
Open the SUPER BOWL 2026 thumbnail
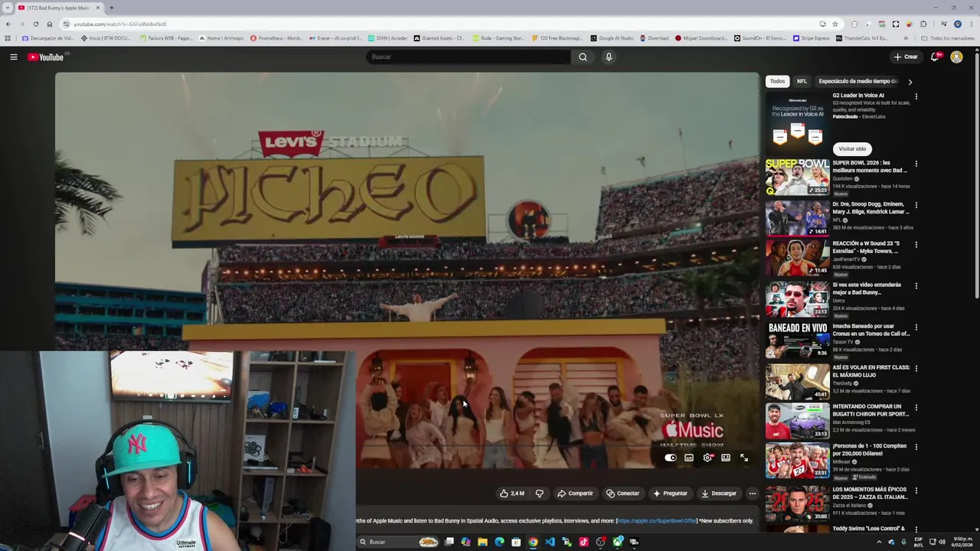[797, 177]
